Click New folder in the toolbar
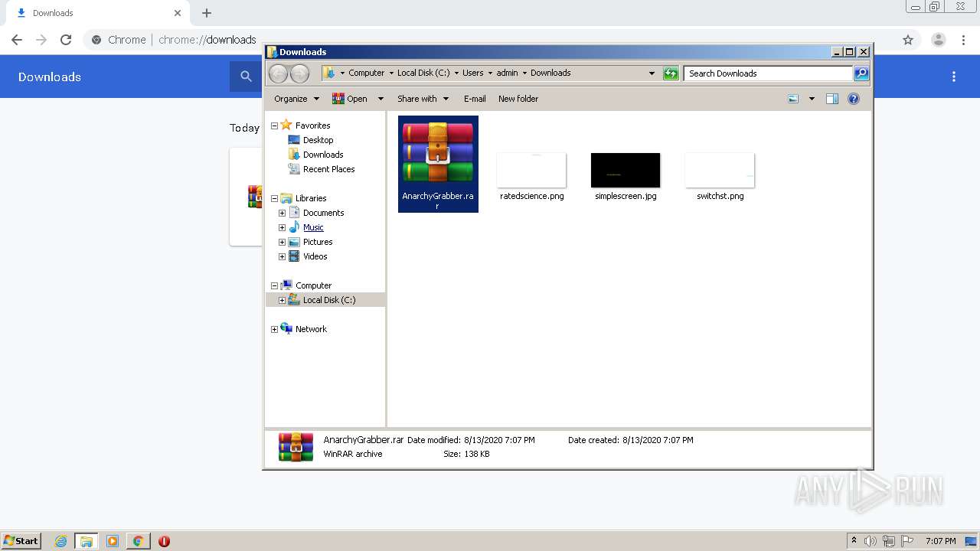The image size is (980, 551). [518, 99]
